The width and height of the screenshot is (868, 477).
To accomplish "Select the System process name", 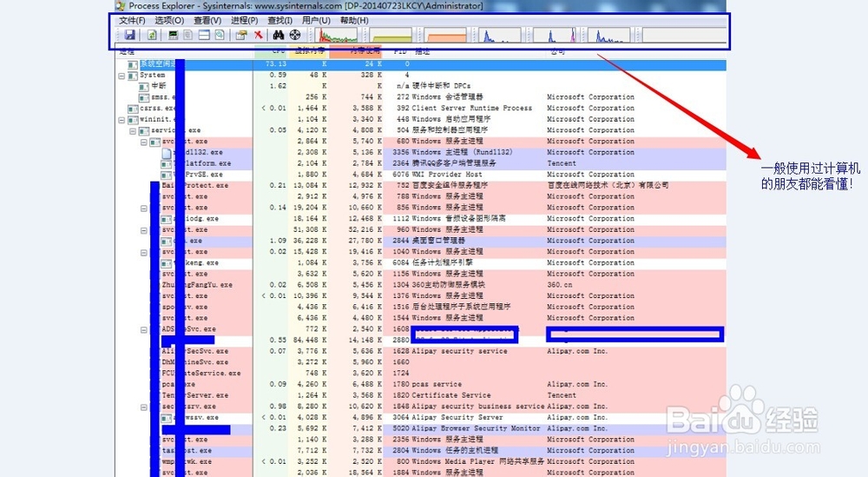I will (x=152, y=75).
